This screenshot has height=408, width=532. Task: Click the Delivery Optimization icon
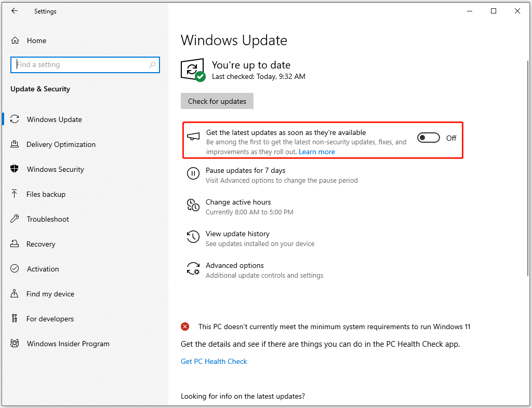pyautogui.click(x=15, y=144)
